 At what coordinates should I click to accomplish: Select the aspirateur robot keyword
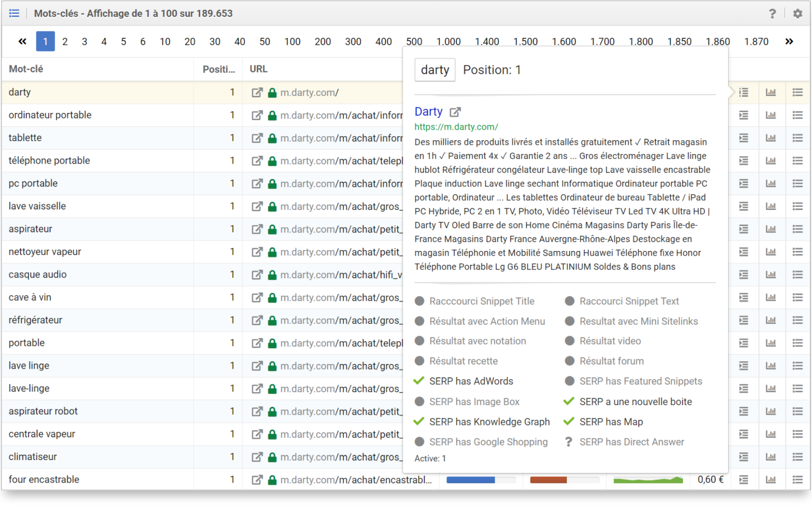pos(43,411)
